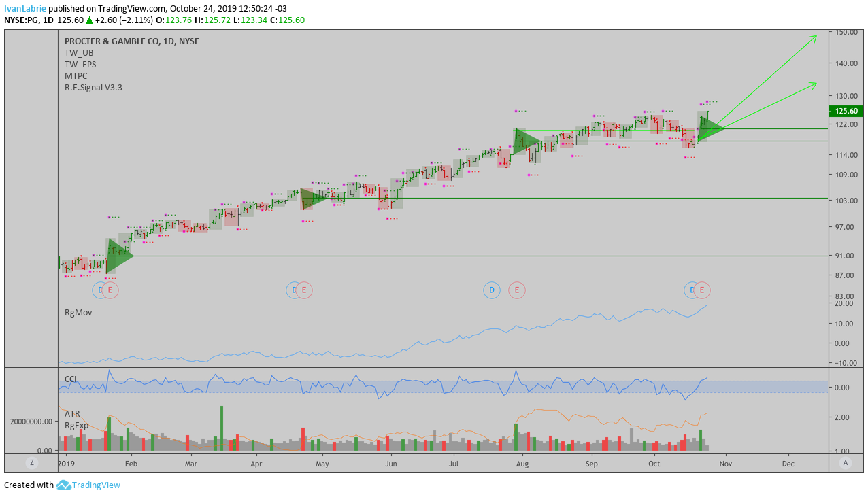Click the ATR indicator label

(72, 413)
